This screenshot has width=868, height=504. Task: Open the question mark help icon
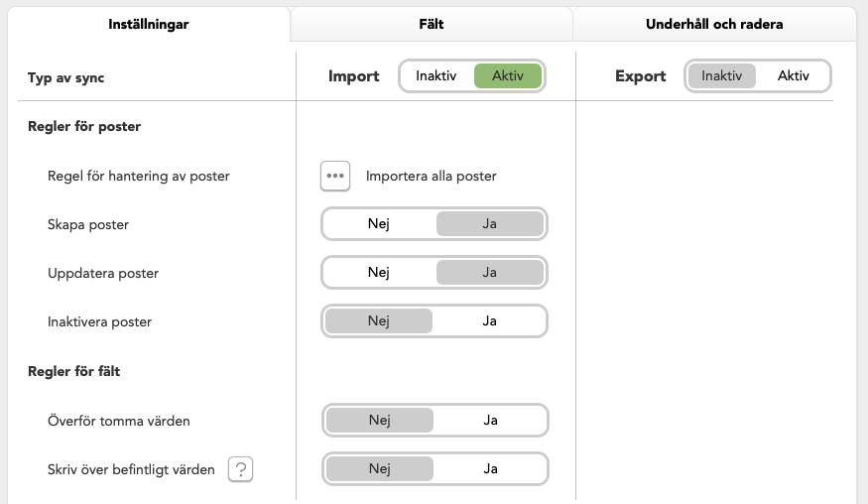pyautogui.click(x=241, y=469)
